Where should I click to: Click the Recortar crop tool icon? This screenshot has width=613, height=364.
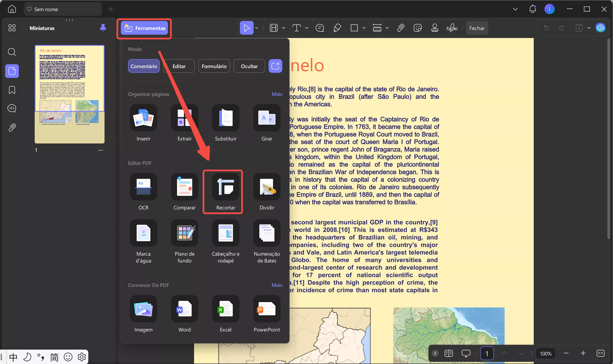click(x=225, y=187)
